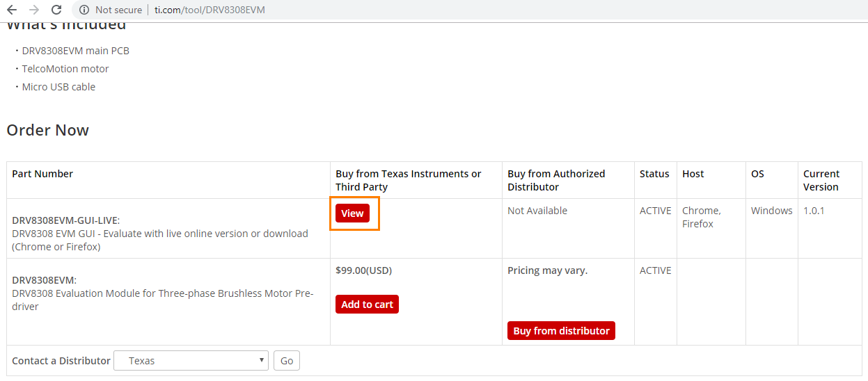Open the Not secure site info icon
Screen dimensions: 868x381
84,10
